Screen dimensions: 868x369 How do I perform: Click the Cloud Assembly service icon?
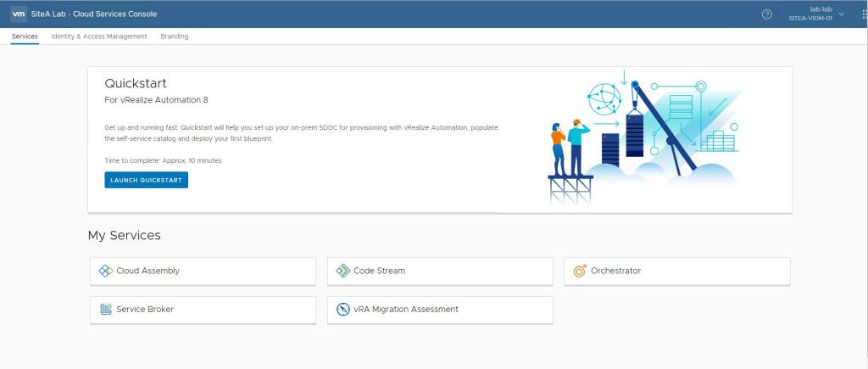(106, 271)
